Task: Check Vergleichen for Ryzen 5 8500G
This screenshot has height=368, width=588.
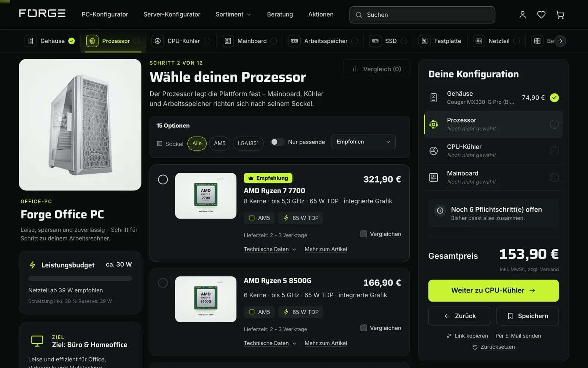Action: tap(364, 328)
